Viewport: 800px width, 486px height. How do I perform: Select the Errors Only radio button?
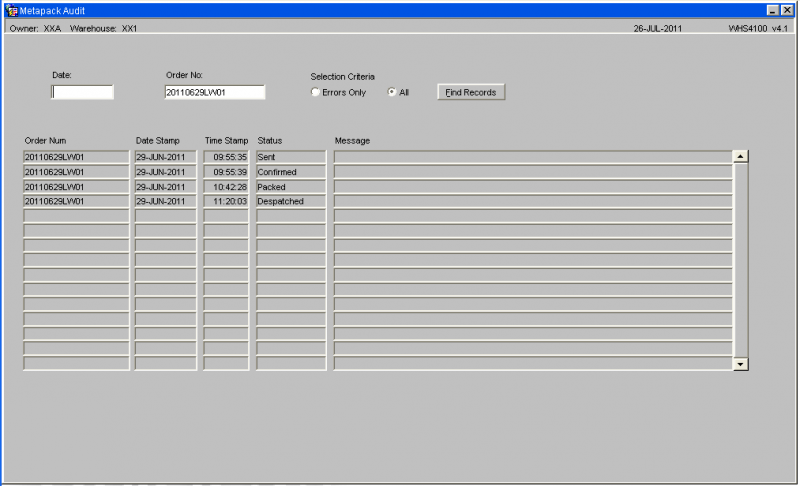pyautogui.click(x=315, y=92)
